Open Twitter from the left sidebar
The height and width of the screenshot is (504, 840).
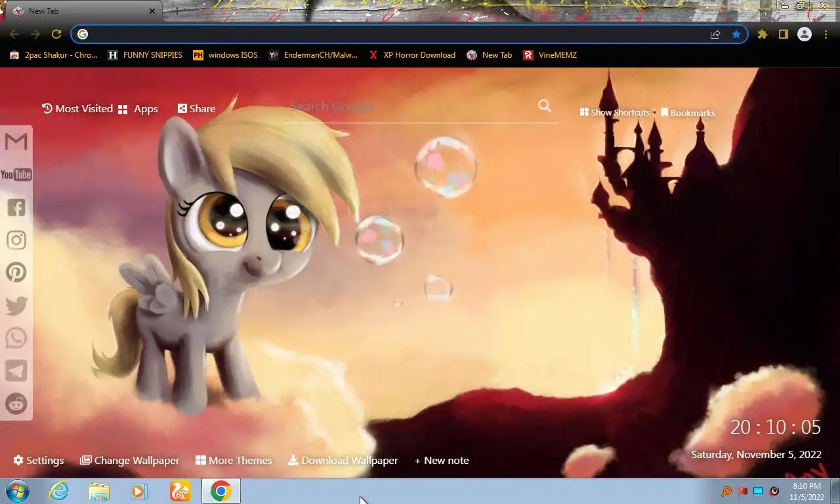click(x=16, y=305)
